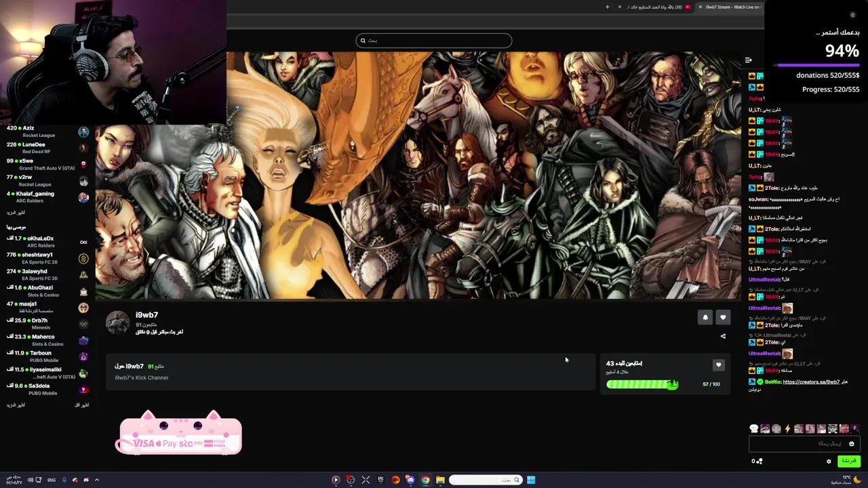The height and width of the screenshot is (488, 868).
Task: Open LuneDee's channel avatar in the sidebar
Action: coord(83,148)
